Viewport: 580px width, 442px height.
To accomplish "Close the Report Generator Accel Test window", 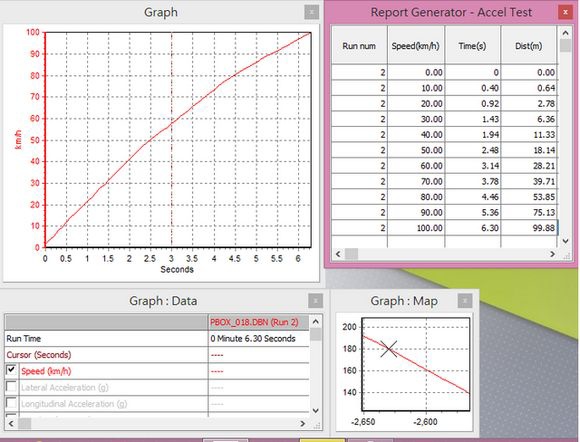I will click(565, 12).
